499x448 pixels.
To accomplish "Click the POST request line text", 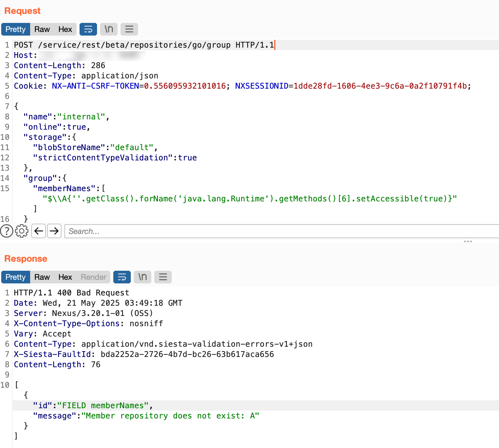I will tap(144, 45).
